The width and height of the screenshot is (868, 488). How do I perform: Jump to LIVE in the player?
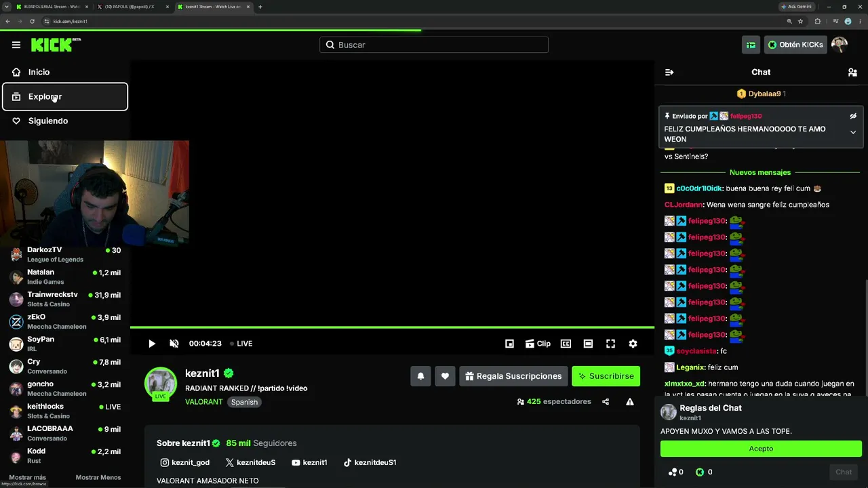241,344
